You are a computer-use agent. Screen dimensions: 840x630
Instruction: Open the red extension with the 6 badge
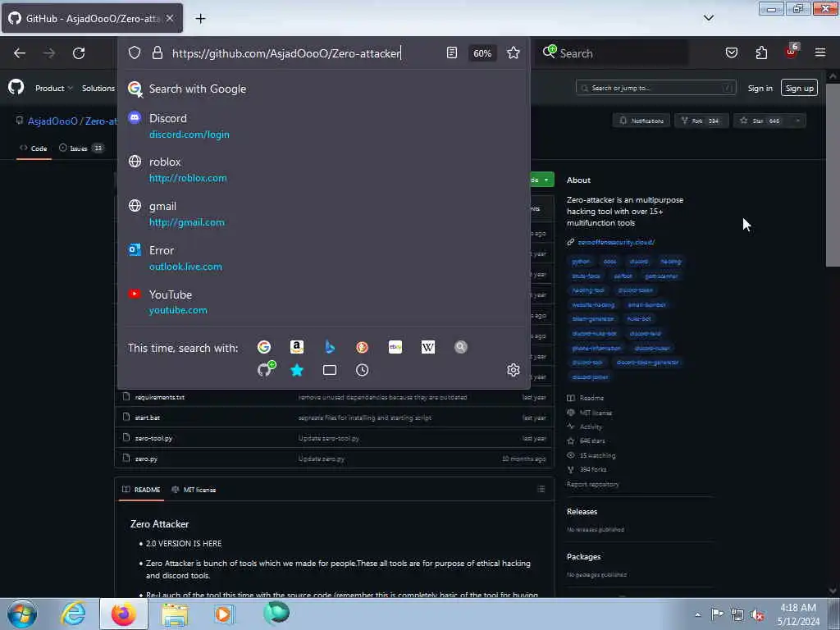[x=792, y=52]
